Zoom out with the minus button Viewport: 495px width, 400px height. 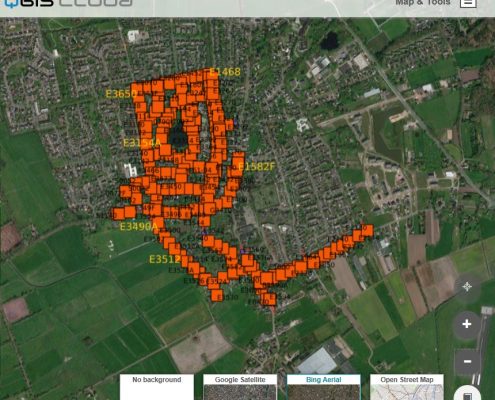pyautogui.click(x=467, y=362)
